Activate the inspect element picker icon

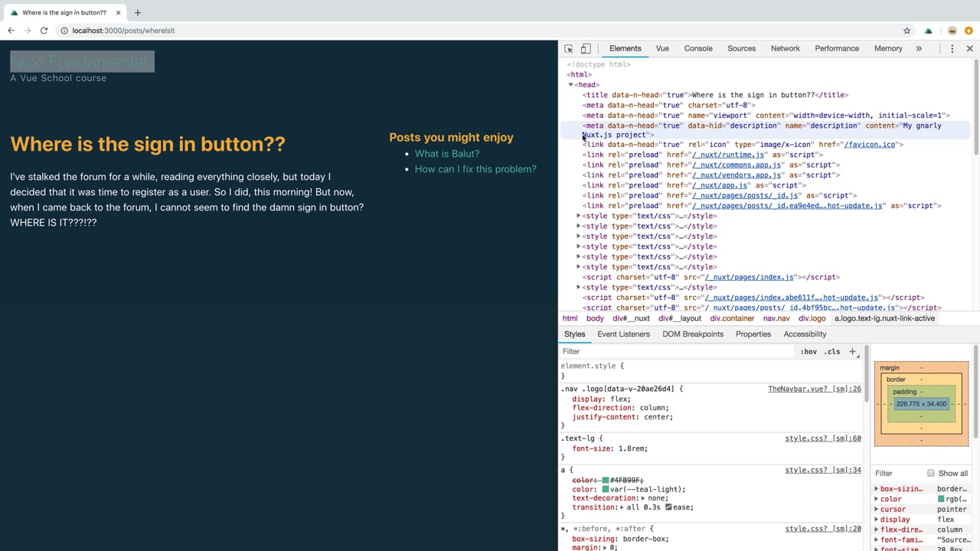point(569,48)
